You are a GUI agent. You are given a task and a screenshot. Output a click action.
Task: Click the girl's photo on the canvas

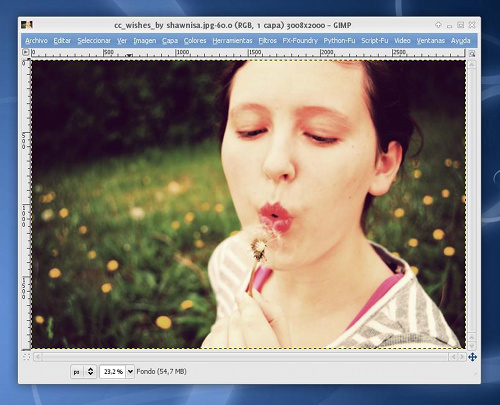tap(248, 204)
